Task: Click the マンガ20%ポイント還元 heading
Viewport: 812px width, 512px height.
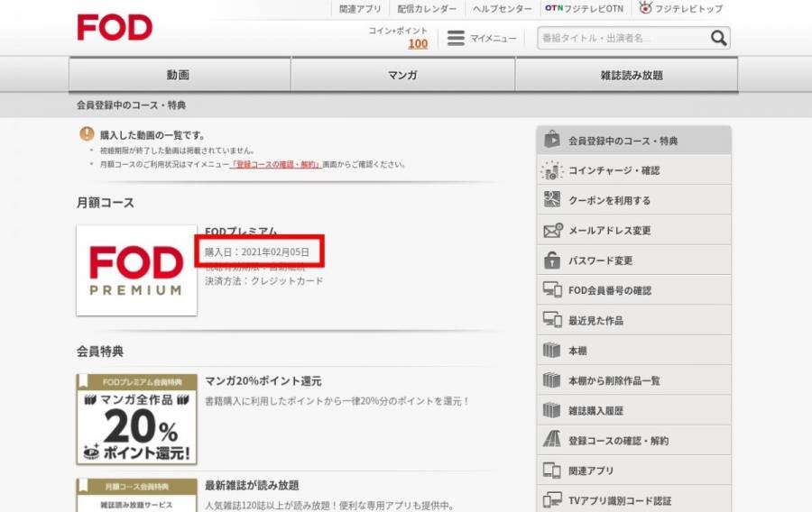Action: click(x=263, y=381)
